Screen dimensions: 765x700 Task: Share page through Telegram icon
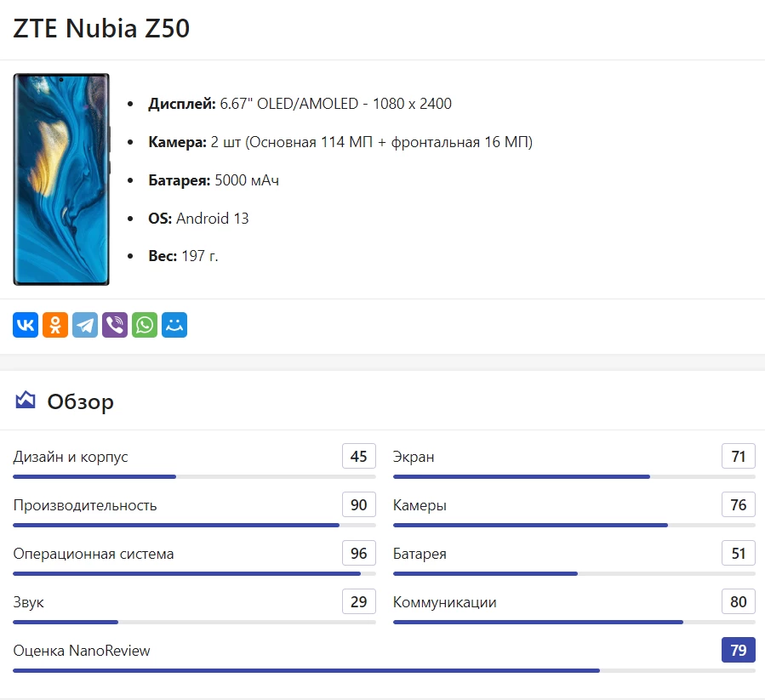[x=85, y=325]
